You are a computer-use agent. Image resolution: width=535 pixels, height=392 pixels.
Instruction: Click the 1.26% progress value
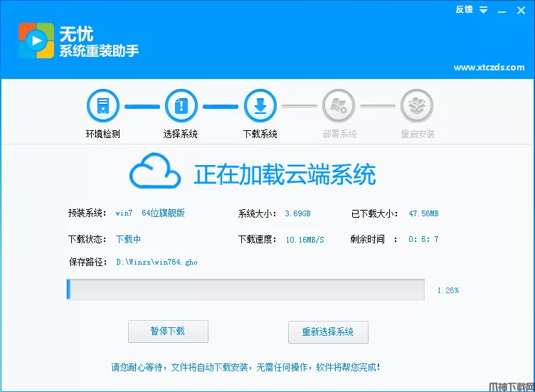448,290
